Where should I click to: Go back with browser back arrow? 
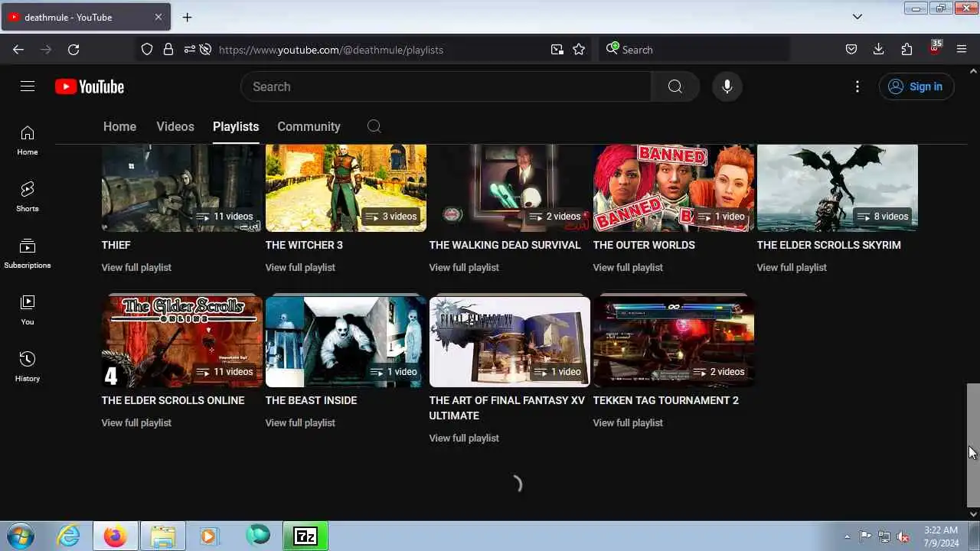click(x=18, y=49)
